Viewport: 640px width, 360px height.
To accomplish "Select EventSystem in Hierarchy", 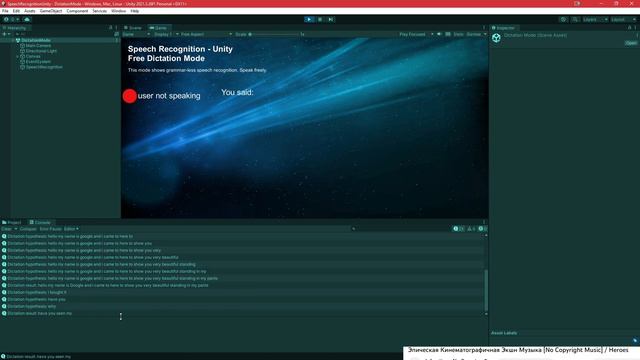I will click(38, 62).
